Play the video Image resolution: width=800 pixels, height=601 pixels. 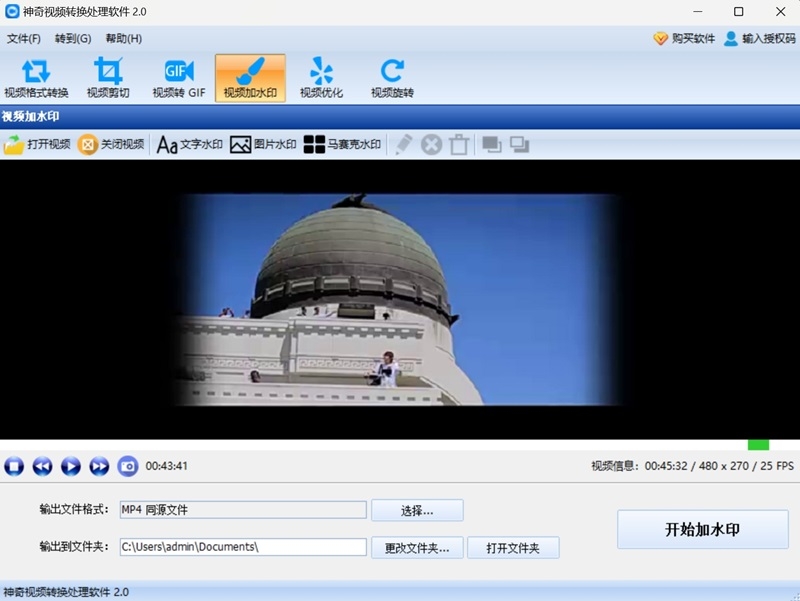point(70,466)
